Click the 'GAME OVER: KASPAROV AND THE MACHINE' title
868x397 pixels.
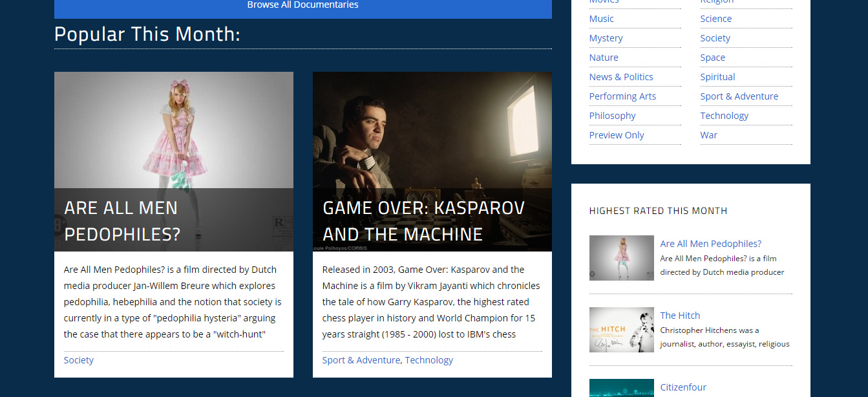tap(423, 220)
